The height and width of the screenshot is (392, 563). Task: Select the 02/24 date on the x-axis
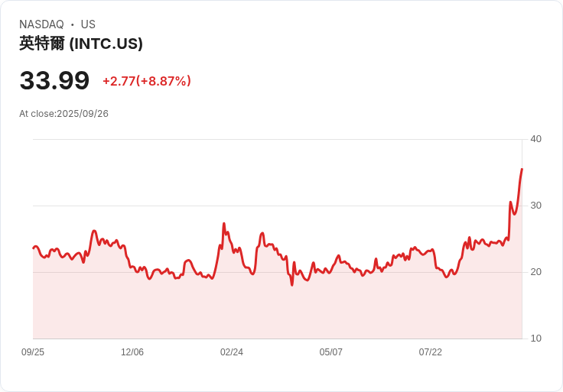(x=232, y=352)
